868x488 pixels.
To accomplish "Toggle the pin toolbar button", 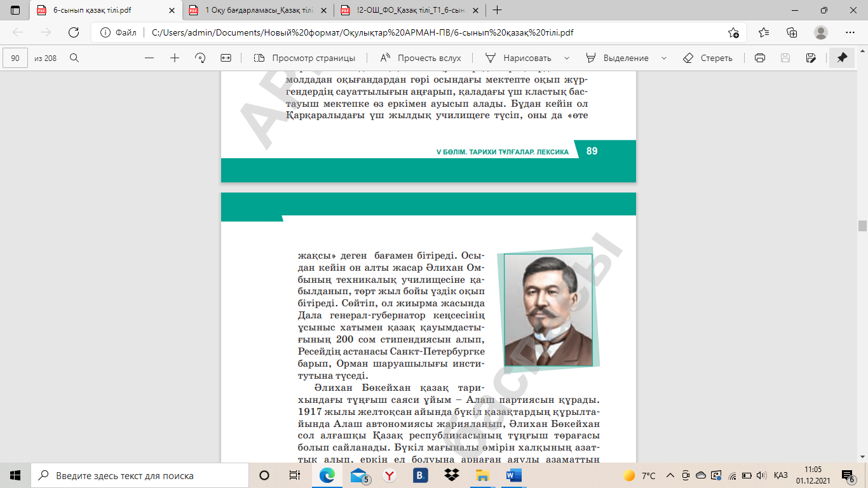I will coord(842,58).
